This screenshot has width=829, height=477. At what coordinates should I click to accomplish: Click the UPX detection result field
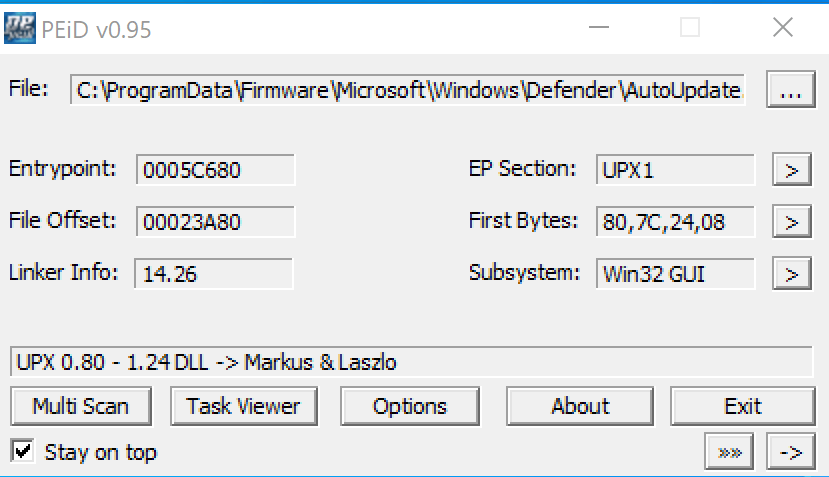coord(410,362)
